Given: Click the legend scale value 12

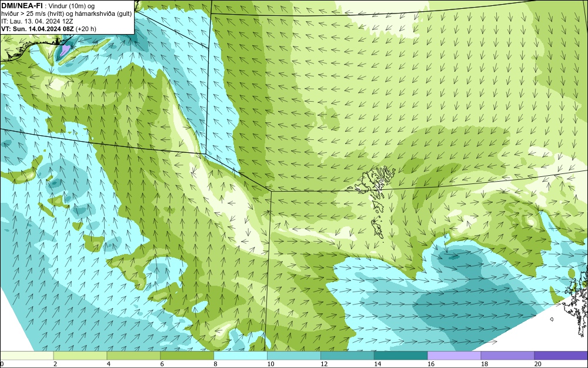Looking at the screenshot, I should point(324,364).
